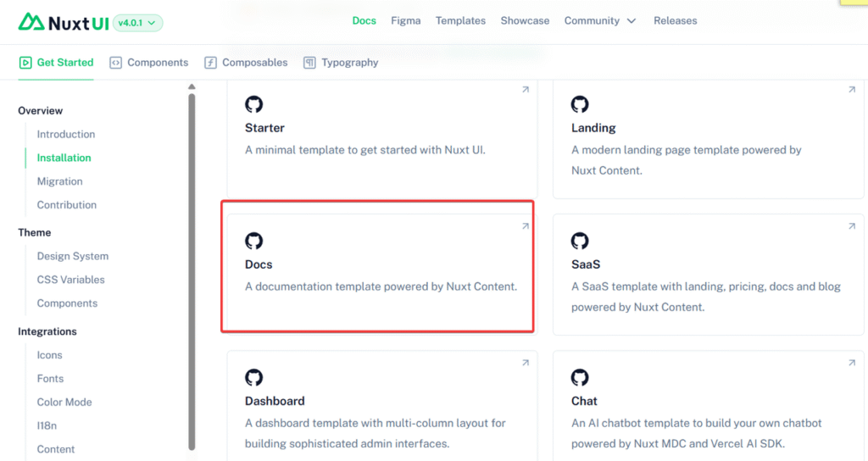Open the Typography tab
Image resolution: width=868 pixels, height=461 pixels.
pos(341,63)
